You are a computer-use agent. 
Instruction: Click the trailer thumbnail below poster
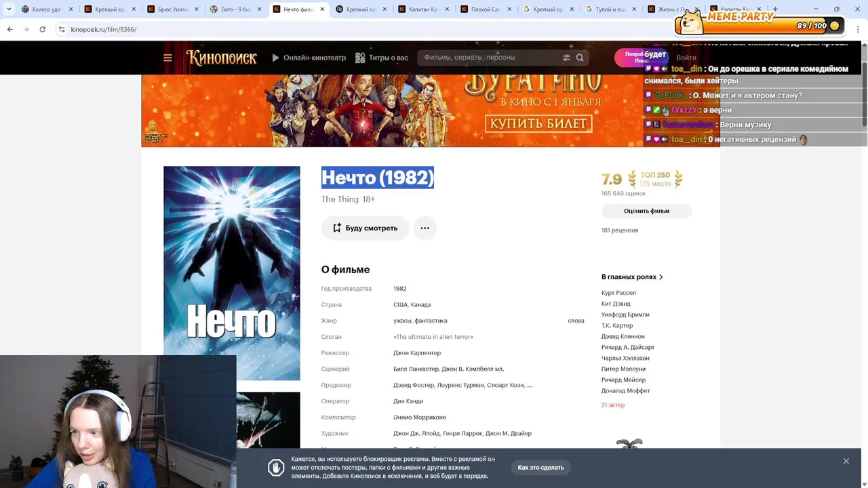pos(268,420)
